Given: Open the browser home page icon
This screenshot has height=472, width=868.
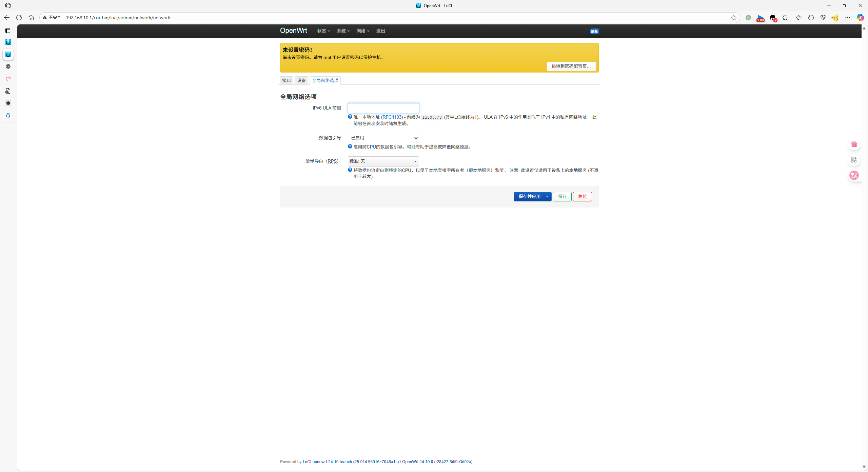Looking at the screenshot, I should [31, 18].
